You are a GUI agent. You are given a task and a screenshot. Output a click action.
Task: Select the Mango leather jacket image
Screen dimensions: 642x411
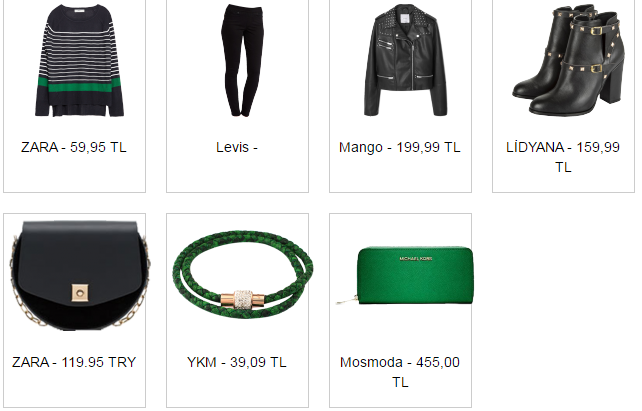405,60
